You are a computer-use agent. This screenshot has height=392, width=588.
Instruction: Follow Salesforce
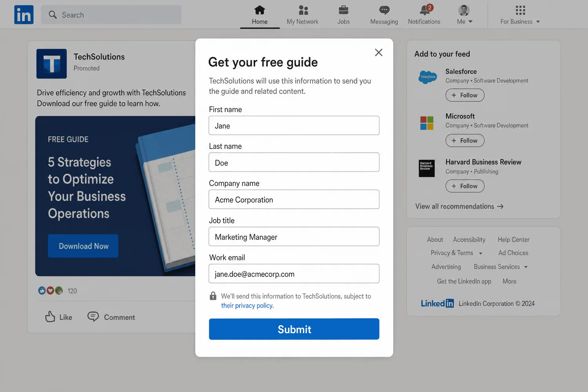[465, 95]
